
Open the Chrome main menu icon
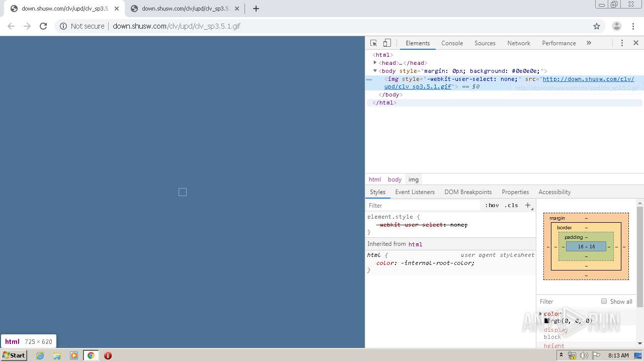click(x=632, y=26)
